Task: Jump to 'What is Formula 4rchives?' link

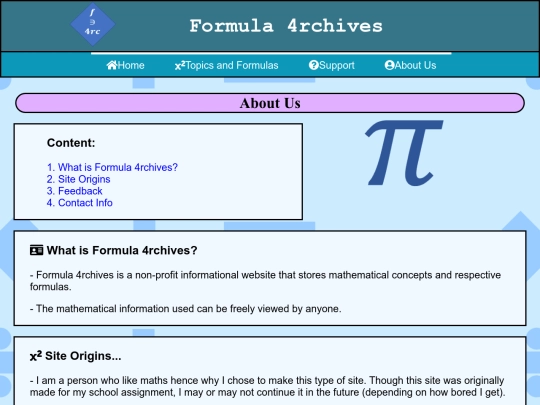Action: 112,167
